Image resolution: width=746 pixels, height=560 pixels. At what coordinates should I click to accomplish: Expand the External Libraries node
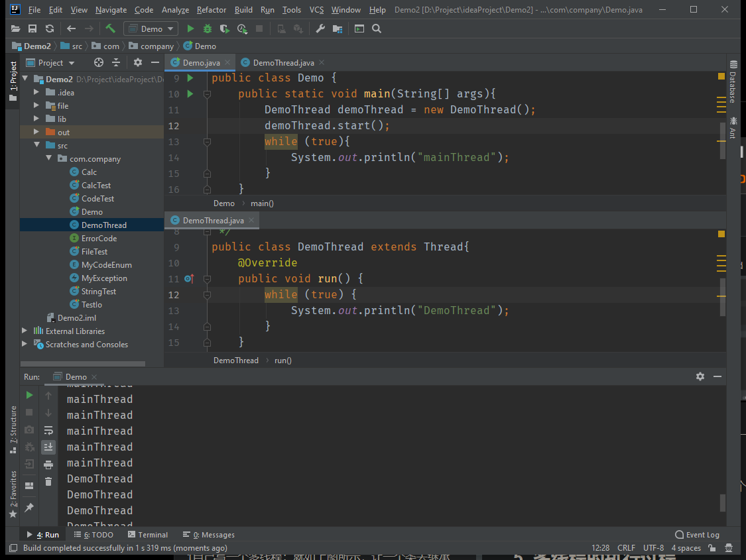pyautogui.click(x=25, y=331)
